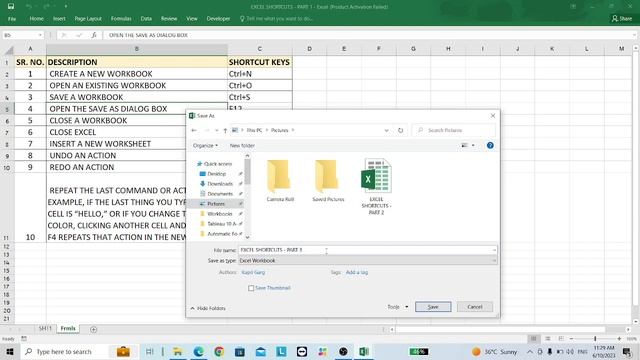Open the Developer ribbon tab

pos(218,19)
